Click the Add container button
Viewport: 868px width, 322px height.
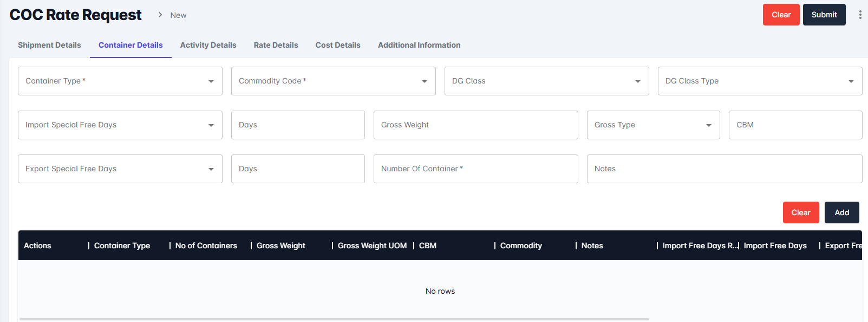(841, 212)
